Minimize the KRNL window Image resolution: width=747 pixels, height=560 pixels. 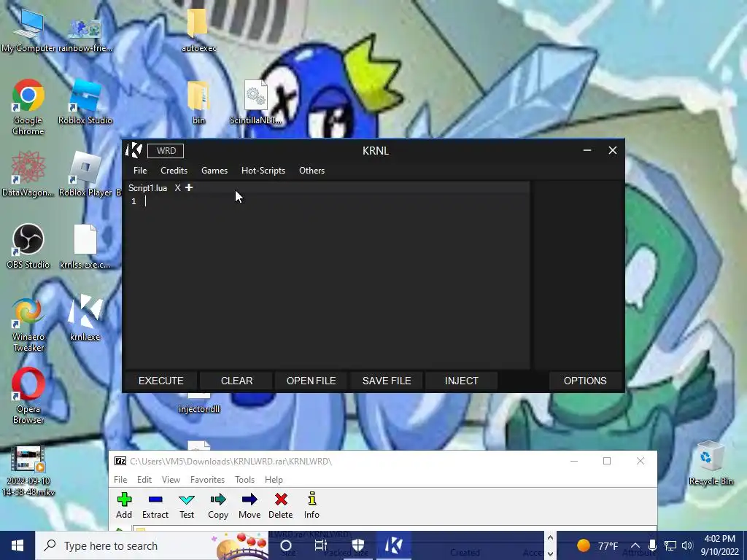[x=587, y=150]
